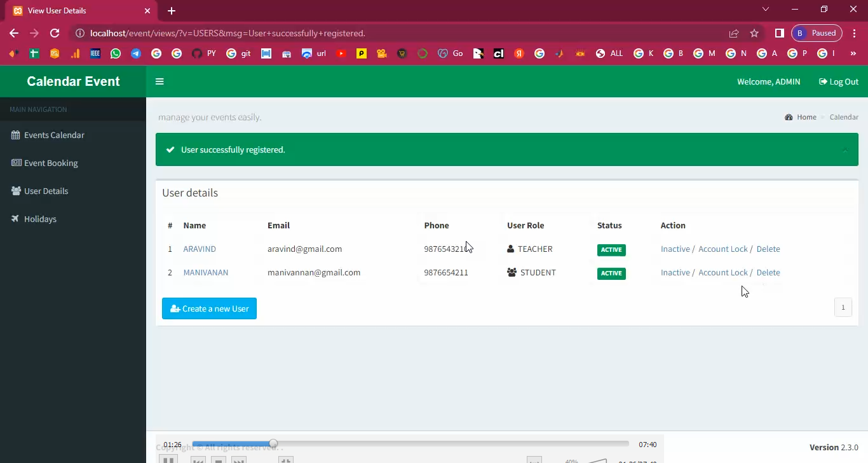Screen dimensions: 868x463
Task: Lock MANIVANAN's account via Account Lock
Action: tap(722, 273)
